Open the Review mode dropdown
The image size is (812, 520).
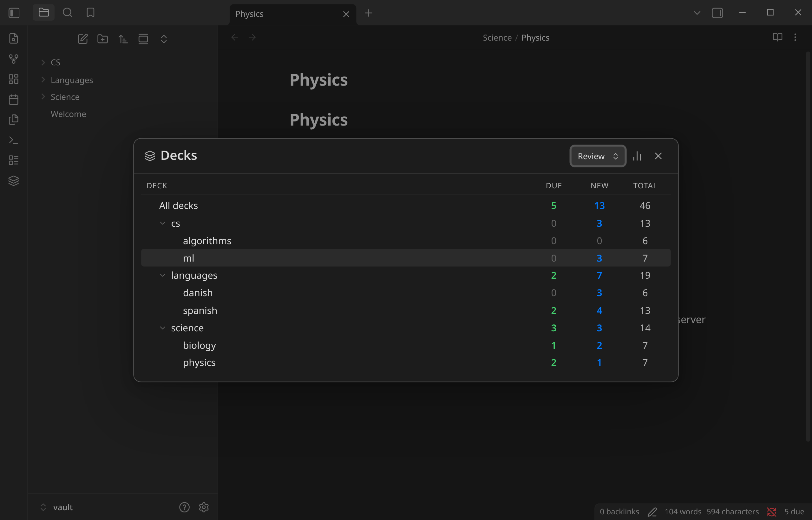[598, 156]
